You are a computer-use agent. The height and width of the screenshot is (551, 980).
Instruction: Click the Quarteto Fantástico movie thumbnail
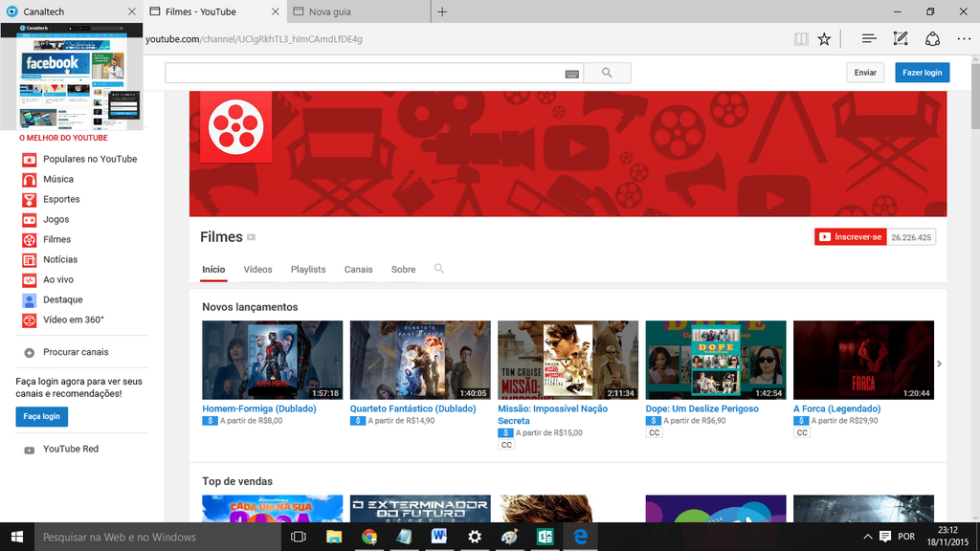click(x=420, y=360)
